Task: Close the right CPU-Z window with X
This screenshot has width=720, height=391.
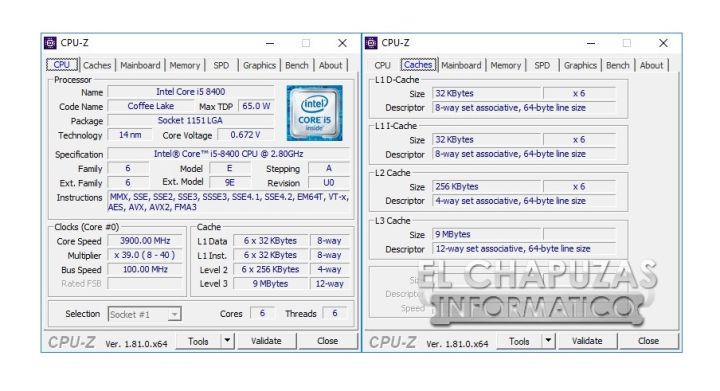Action: point(663,43)
